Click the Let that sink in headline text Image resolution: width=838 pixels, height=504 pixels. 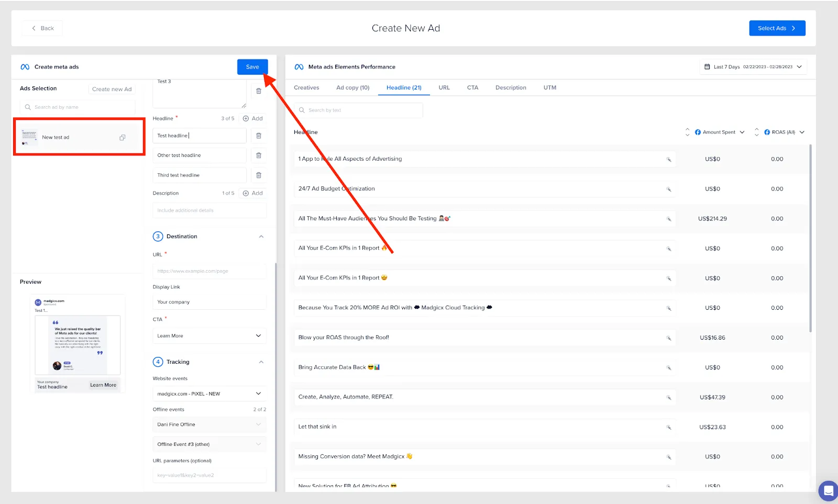(317, 427)
